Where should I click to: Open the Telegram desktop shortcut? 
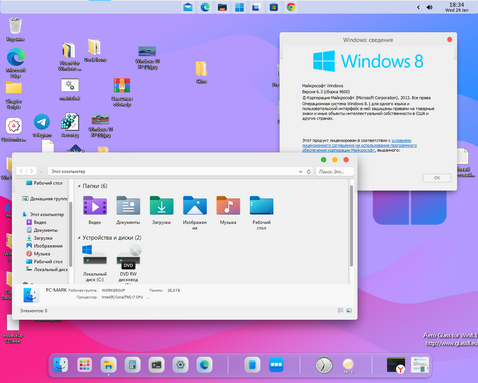pyautogui.click(x=42, y=126)
